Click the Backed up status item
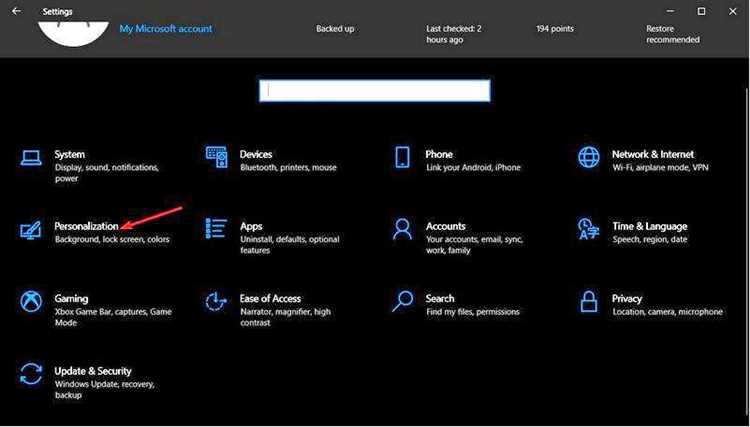This screenshot has width=750, height=427. (x=335, y=29)
